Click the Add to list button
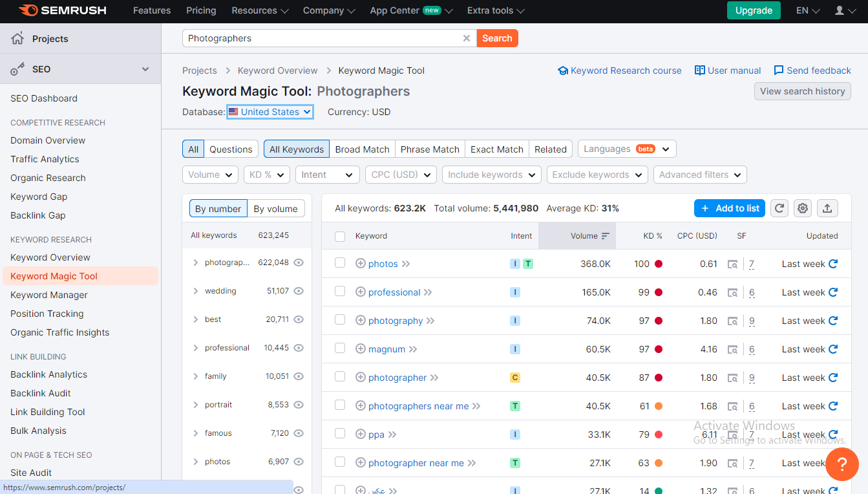Viewport: 868px width, 494px height. coord(729,208)
